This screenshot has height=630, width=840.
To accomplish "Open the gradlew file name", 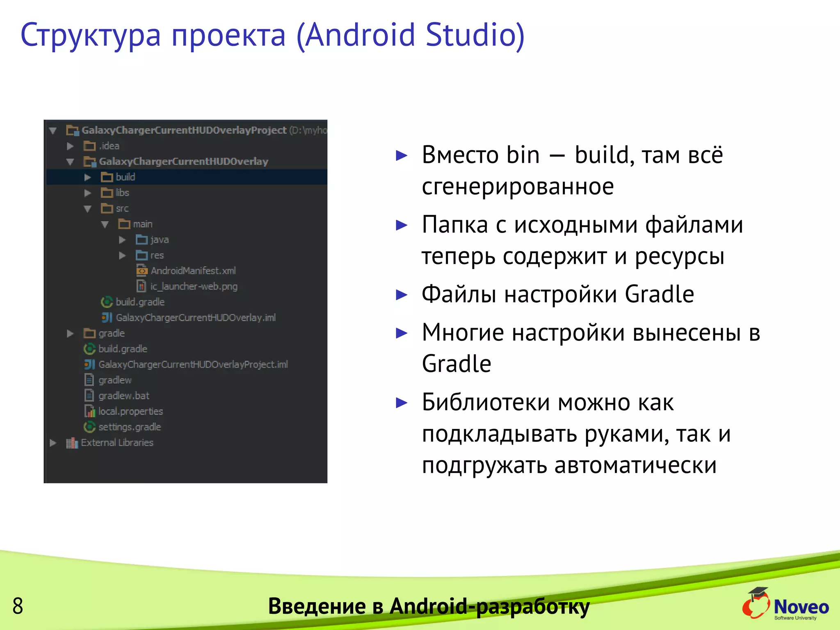I will [115, 380].
